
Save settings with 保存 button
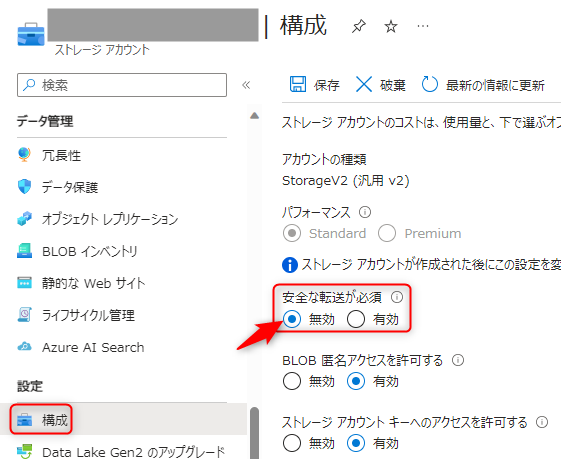[314, 85]
